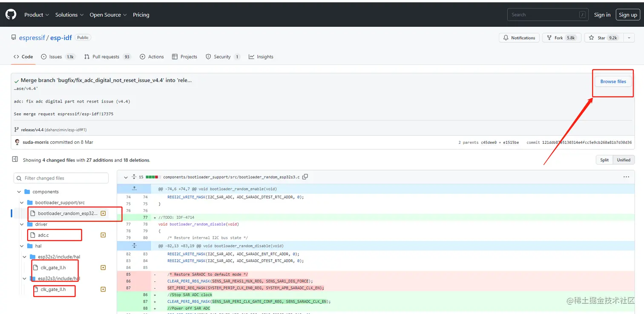
Task: Click the modified marker for esp32s2 clk_gate_ll.h
Action: pos(103,268)
